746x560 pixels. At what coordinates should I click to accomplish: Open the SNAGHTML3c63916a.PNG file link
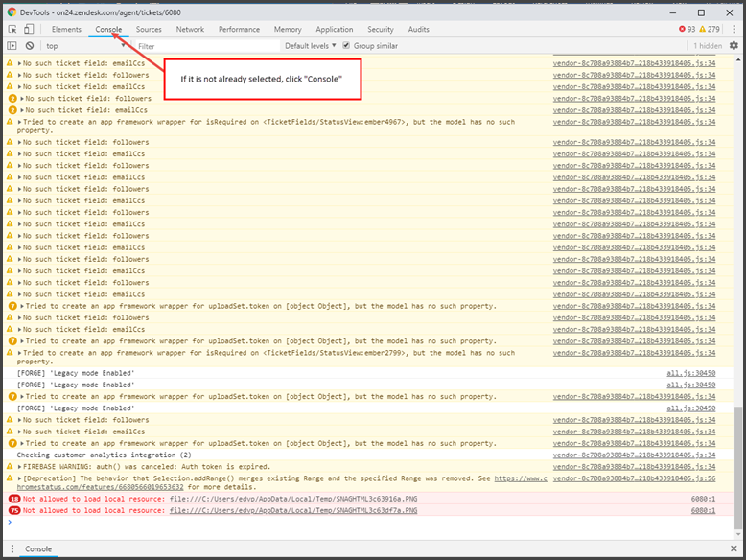click(x=292, y=500)
